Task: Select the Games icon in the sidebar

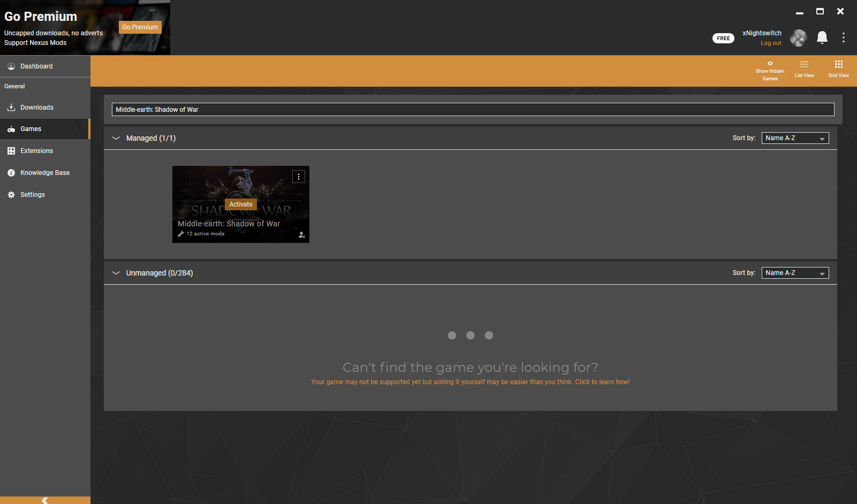Action: pos(31,128)
